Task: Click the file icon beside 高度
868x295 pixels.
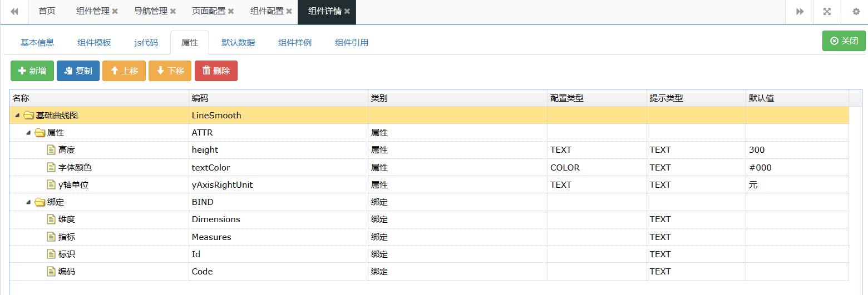Action: coord(51,150)
